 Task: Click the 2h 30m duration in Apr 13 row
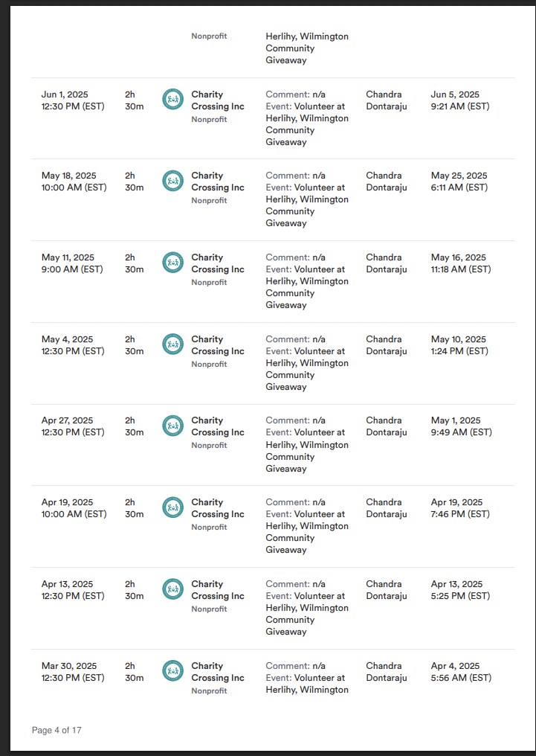134,590
